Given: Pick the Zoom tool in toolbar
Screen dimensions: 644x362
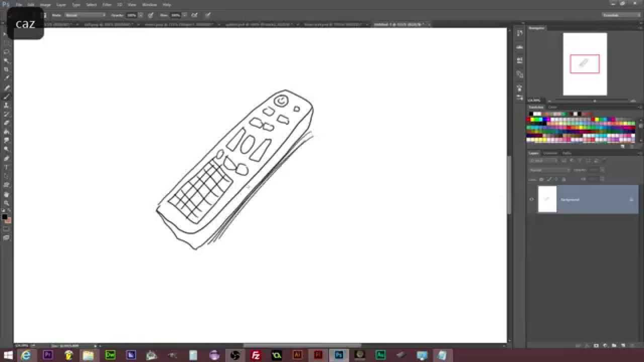Looking at the screenshot, I should pos(7,203).
